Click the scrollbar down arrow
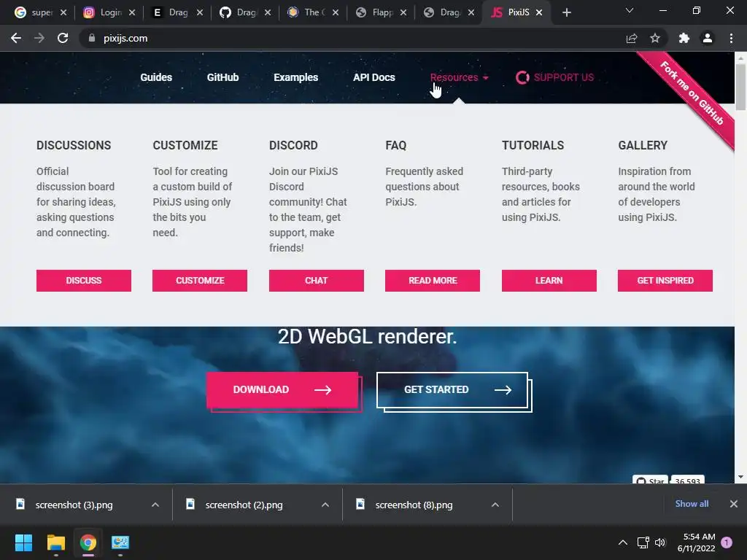 pos(740,477)
